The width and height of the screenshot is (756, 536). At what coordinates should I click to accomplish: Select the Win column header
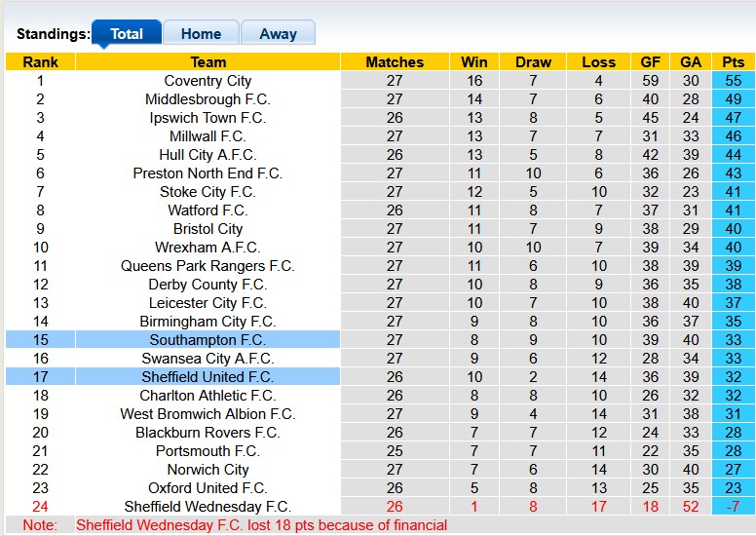click(474, 61)
